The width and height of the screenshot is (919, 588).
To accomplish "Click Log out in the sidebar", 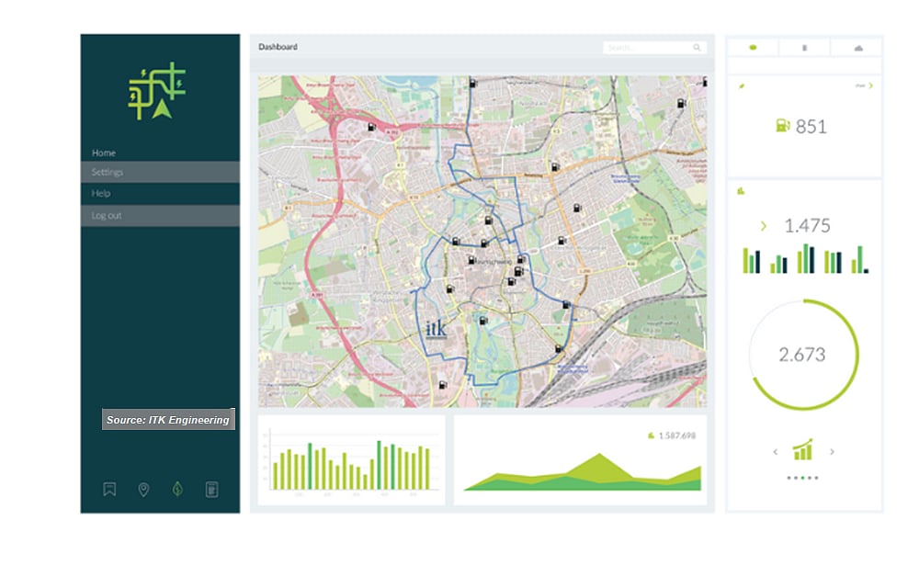I will pyautogui.click(x=105, y=215).
